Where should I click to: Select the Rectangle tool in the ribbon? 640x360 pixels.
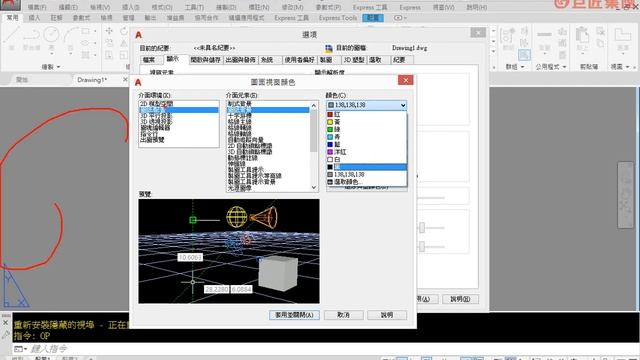(x=85, y=31)
